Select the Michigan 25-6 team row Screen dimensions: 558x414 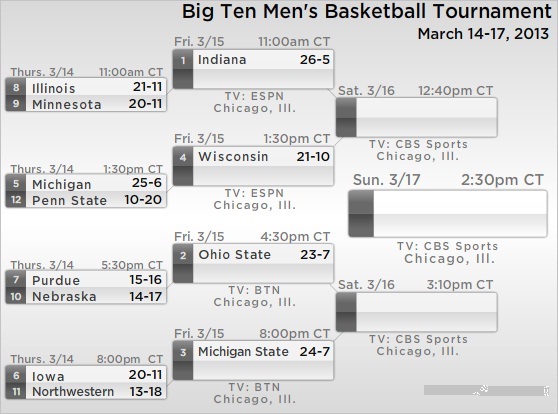pos(86,183)
